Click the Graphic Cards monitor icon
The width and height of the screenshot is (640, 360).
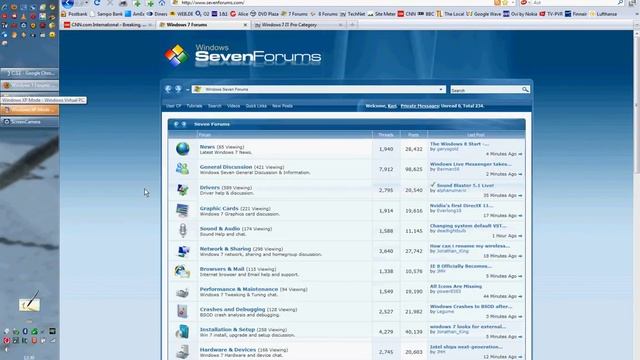click(182, 210)
